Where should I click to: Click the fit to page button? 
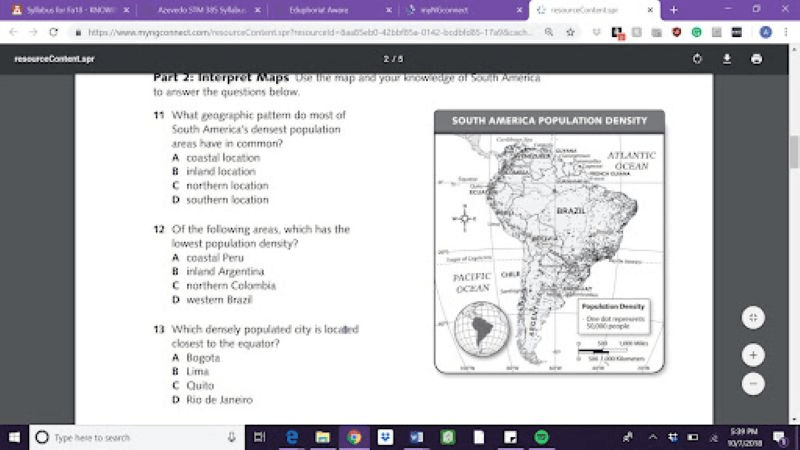753,317
